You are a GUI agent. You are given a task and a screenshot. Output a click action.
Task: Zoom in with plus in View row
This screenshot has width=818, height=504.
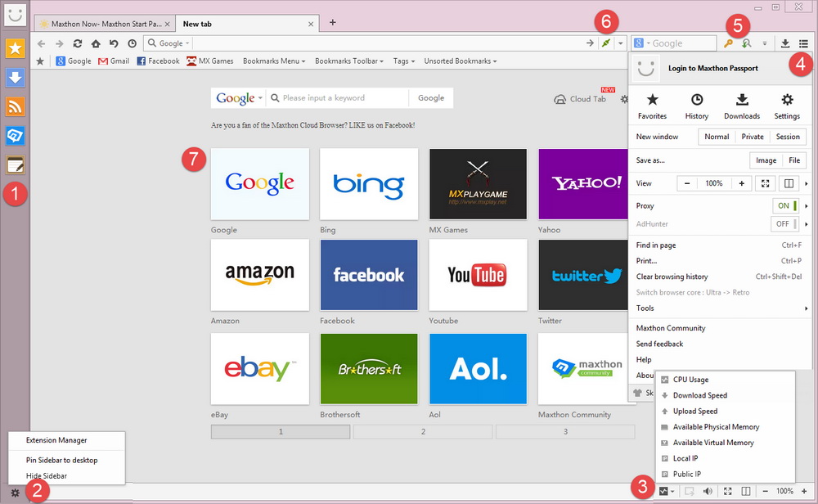coord(741,183)
